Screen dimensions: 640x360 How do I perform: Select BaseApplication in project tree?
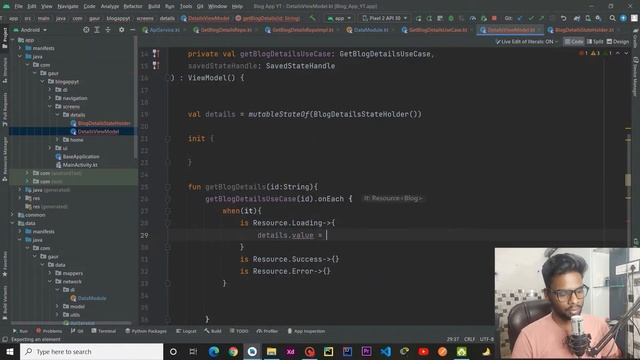click(80, 156)
